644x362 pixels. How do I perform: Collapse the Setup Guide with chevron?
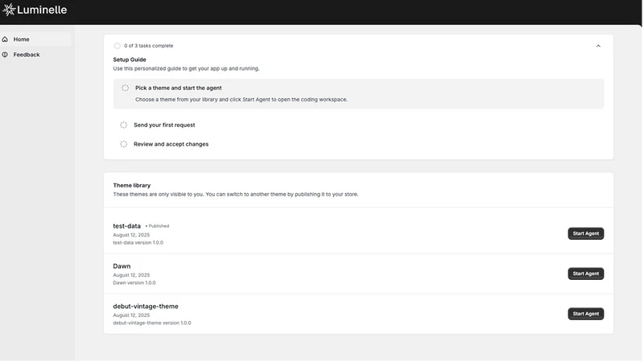598,46
